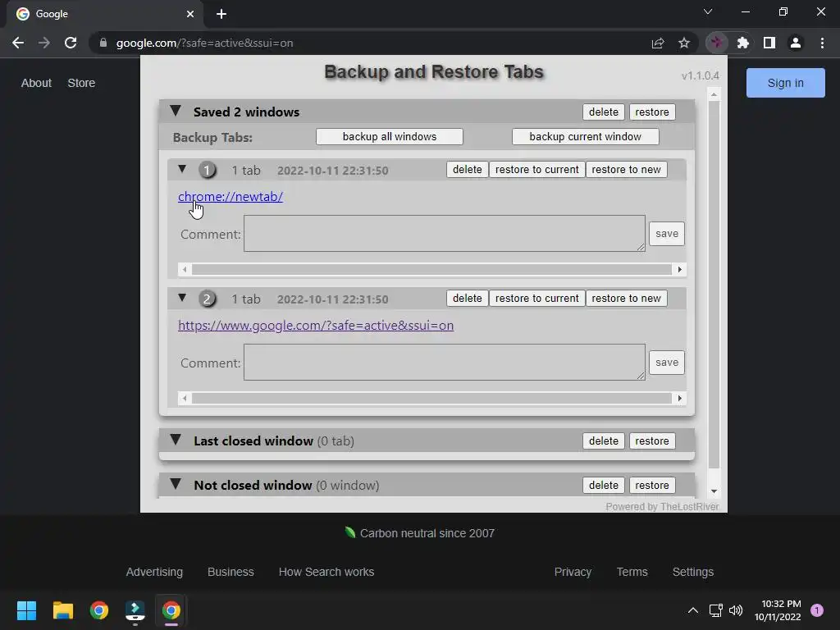Open the Google About page
The image size is (840, 630).
[x=36, y=83]
